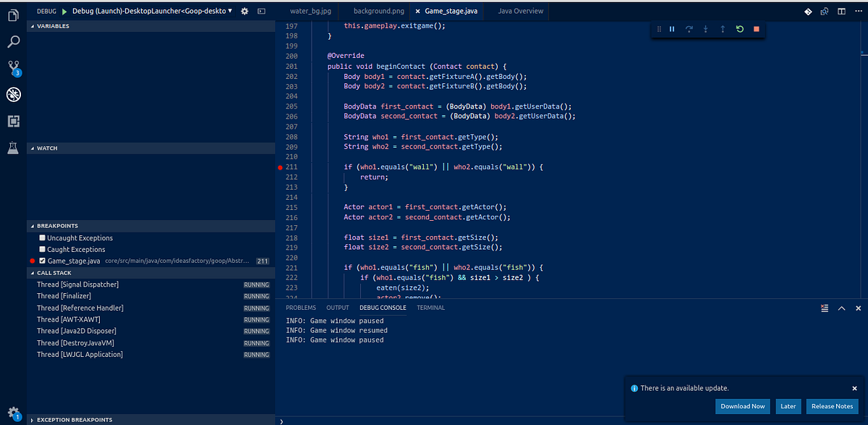Expand the EXCEPTION BREAKPOINTS section
The image size is (868, 425).
[x=72, y=419]
